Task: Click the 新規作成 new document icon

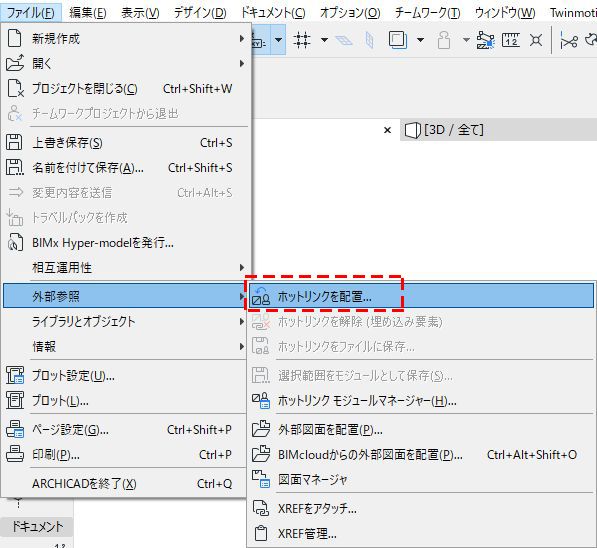Action: pos(15,38)
